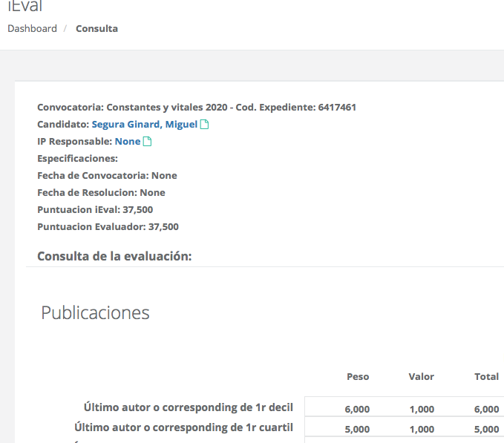Select the Valor cell in the 1r cuartil row
Screen dimensions: 504x443
pos(421,429)
